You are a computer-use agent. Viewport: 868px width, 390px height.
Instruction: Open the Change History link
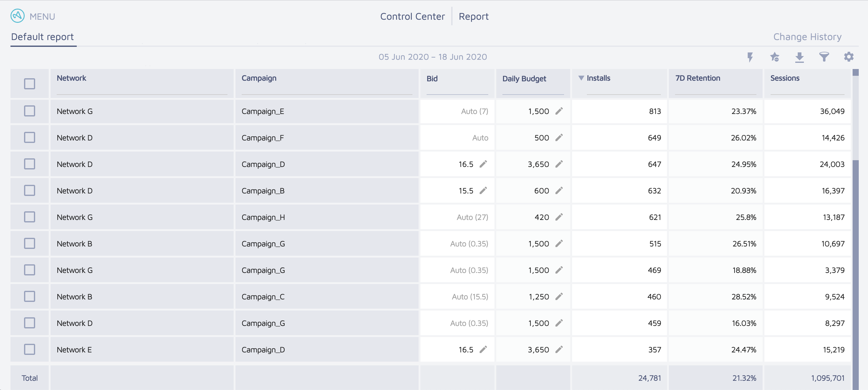(807, 37)
